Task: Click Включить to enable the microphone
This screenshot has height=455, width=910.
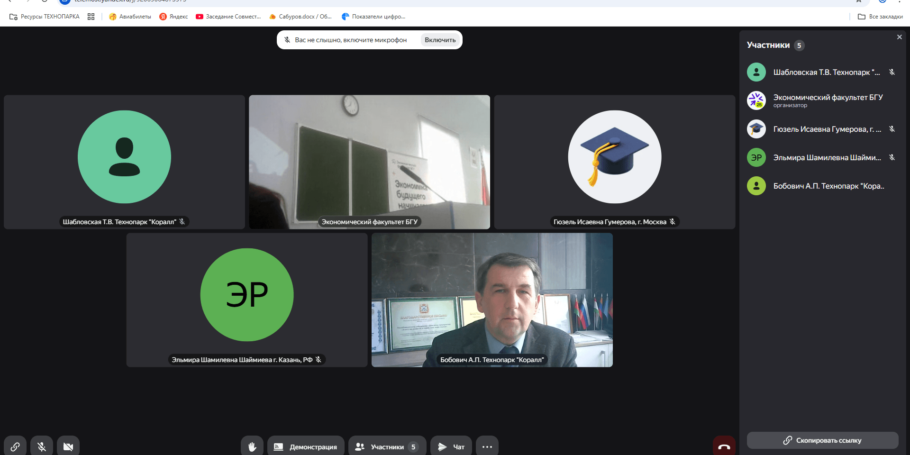Action: pos(439,40)
